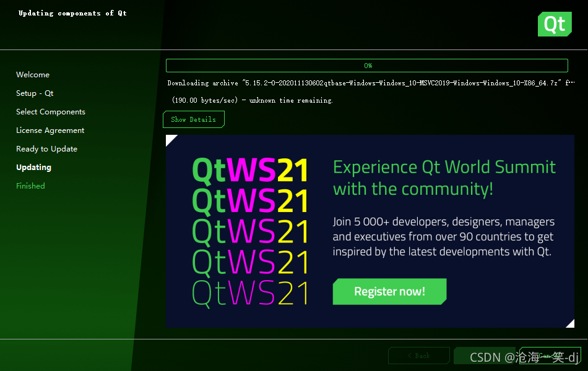Click the download progress bar at 0%

click(x=367, y=66)
